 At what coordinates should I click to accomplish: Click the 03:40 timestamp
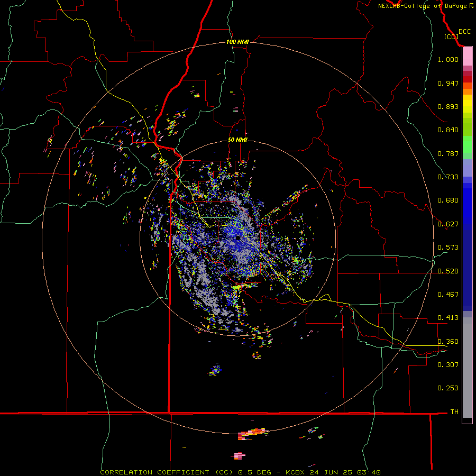coord(368,472)
